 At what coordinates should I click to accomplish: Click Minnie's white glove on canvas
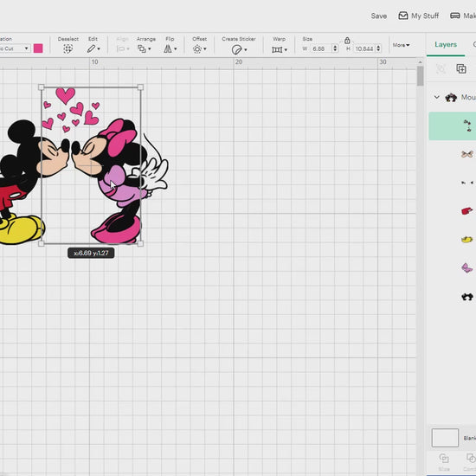point(155,175)
